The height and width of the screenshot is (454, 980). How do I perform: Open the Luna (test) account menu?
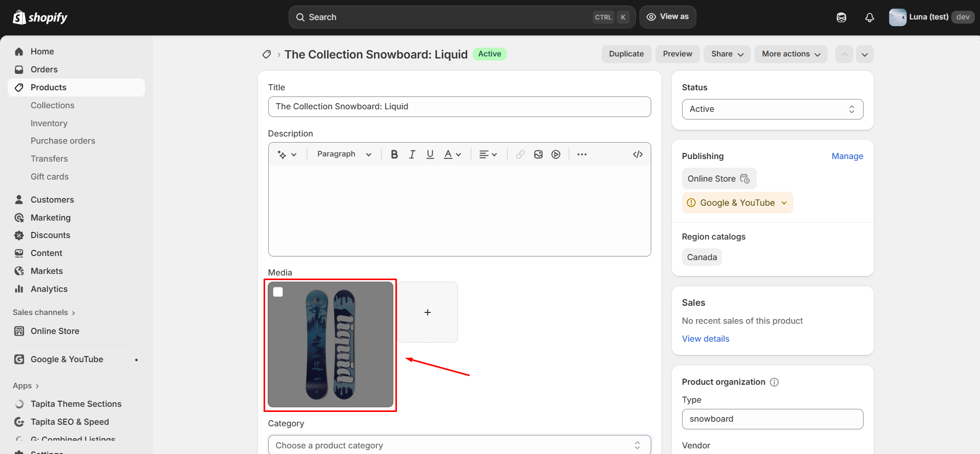click(x=931, y=17)
